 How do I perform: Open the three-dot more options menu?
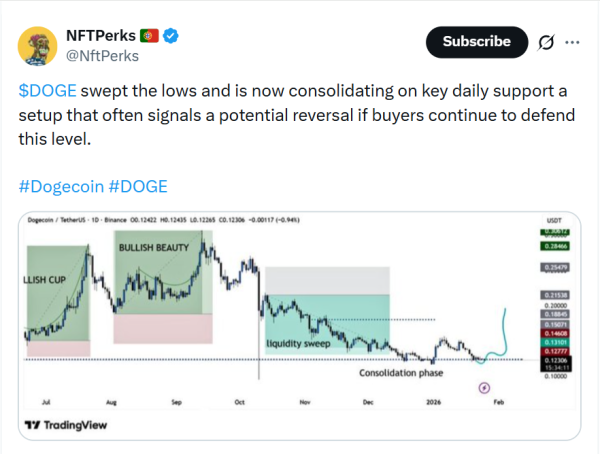pos(573,43)
